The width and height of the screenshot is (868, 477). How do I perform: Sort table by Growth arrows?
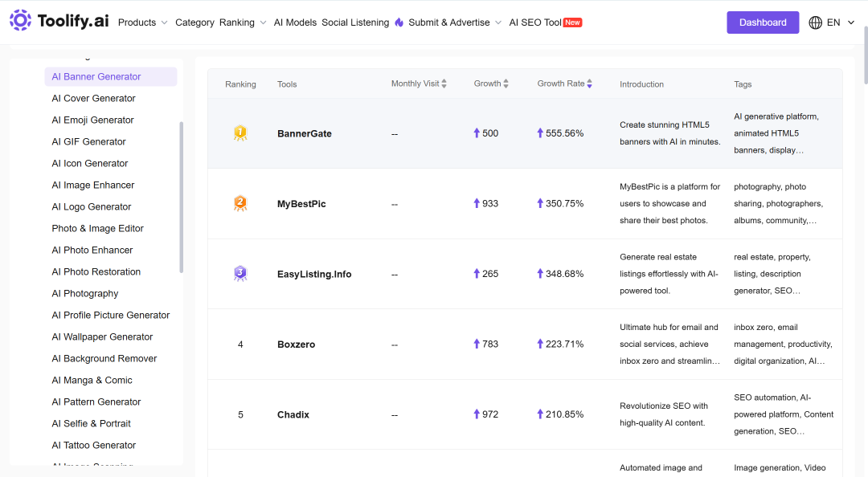tap(506, 84)
